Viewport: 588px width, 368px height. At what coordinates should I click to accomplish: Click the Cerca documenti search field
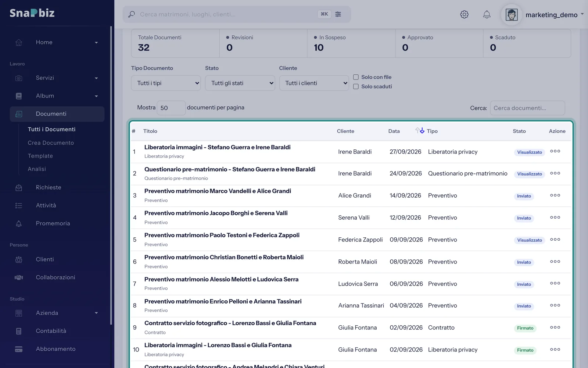(527, 108)
